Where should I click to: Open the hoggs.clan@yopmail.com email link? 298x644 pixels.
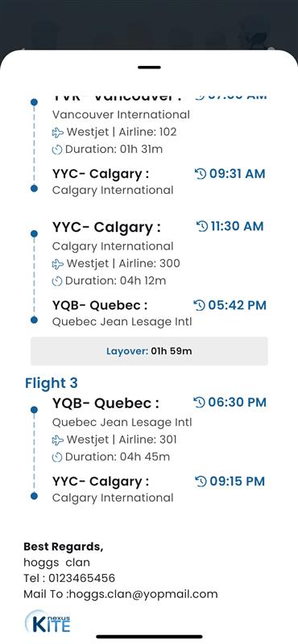(143, 594)
